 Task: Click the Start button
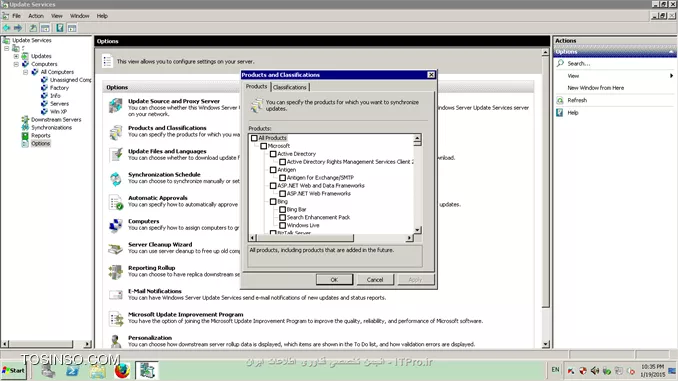[13, 371]
